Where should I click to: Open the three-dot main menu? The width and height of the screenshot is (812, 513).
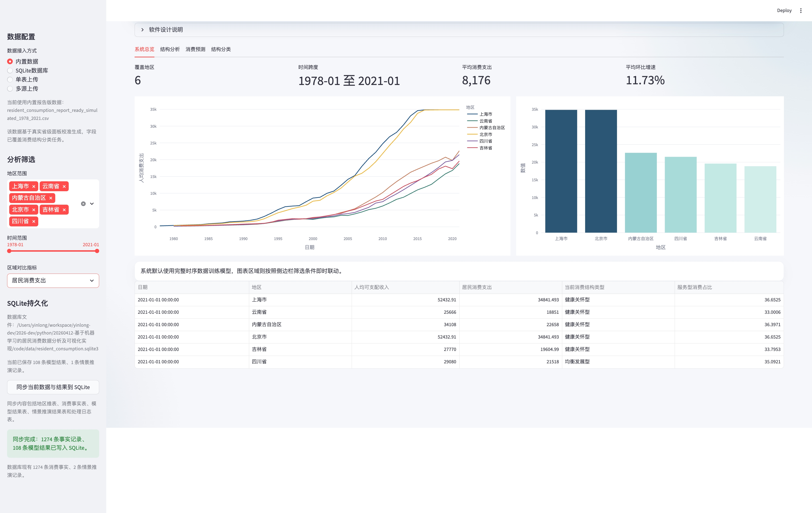tap(800, 10)
